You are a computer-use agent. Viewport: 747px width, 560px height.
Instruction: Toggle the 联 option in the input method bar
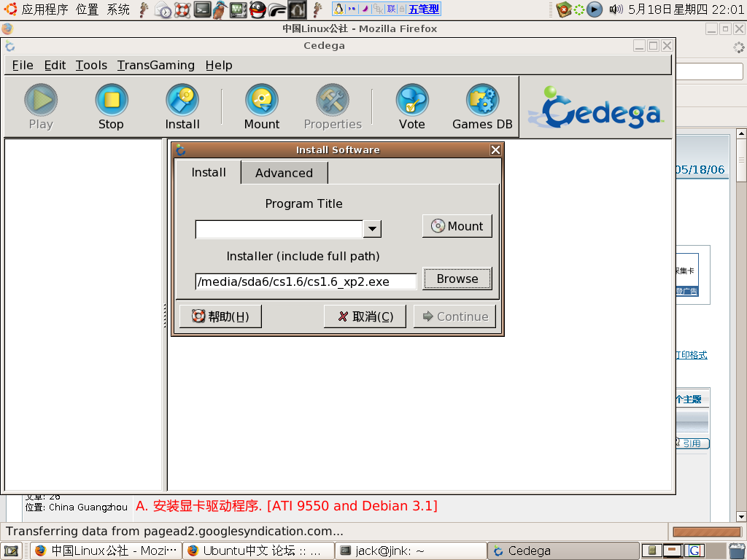391,9
